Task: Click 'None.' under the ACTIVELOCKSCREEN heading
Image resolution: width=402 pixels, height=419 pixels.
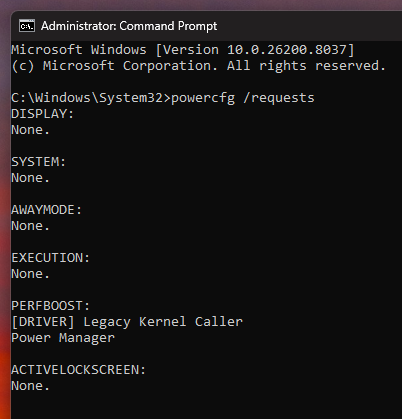Action: coord(30,386)
